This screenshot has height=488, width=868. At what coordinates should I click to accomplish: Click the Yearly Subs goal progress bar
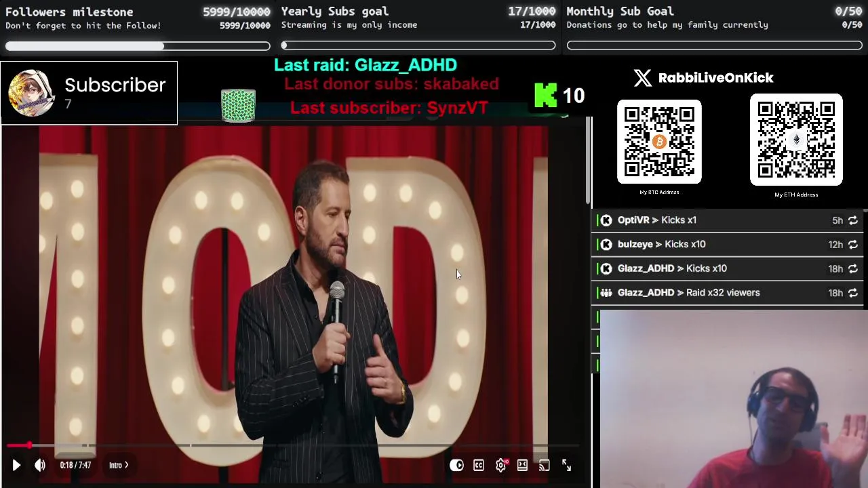pyautogui.click(x=418, y=45)
